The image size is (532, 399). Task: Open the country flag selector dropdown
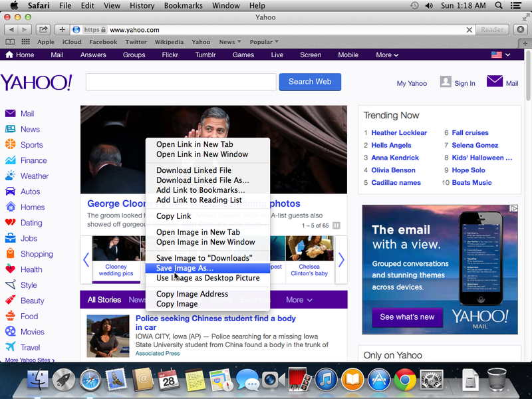click(501, 55)
